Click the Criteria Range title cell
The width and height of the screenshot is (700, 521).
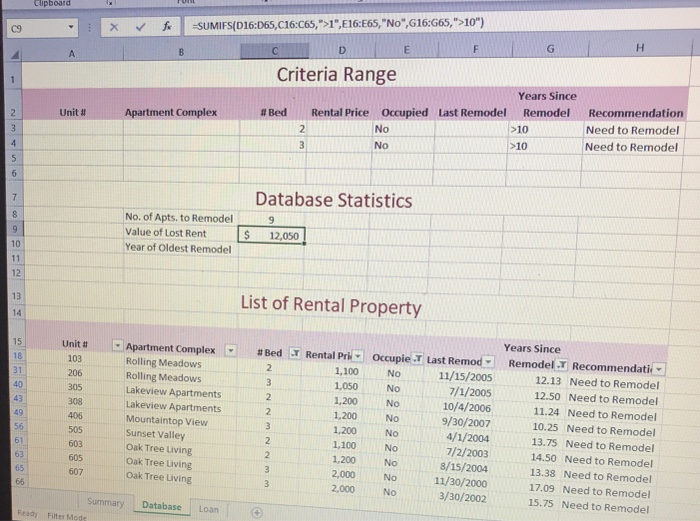click(336, 75)
